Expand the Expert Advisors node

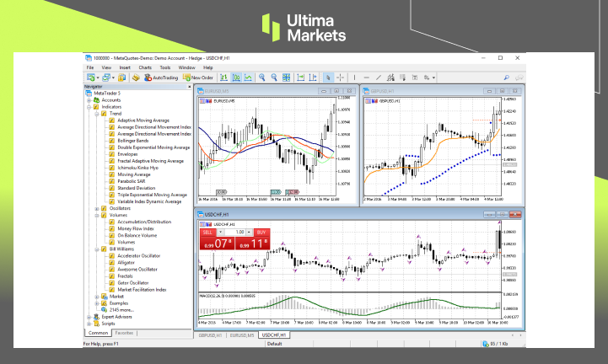pyautogui.click(x=89, y=317)
